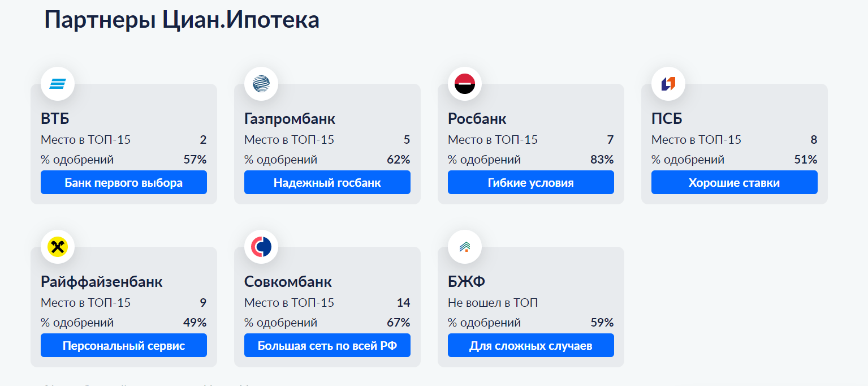
Task: Click the Райффайзенбанк yellow crossed-hammers logo
Action: (x=57, y=246)
